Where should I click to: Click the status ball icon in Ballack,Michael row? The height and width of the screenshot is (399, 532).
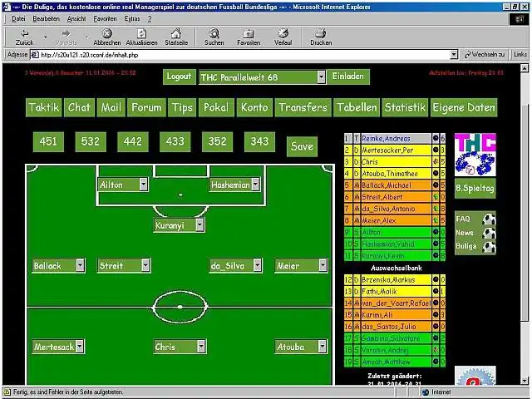[436, 185]
